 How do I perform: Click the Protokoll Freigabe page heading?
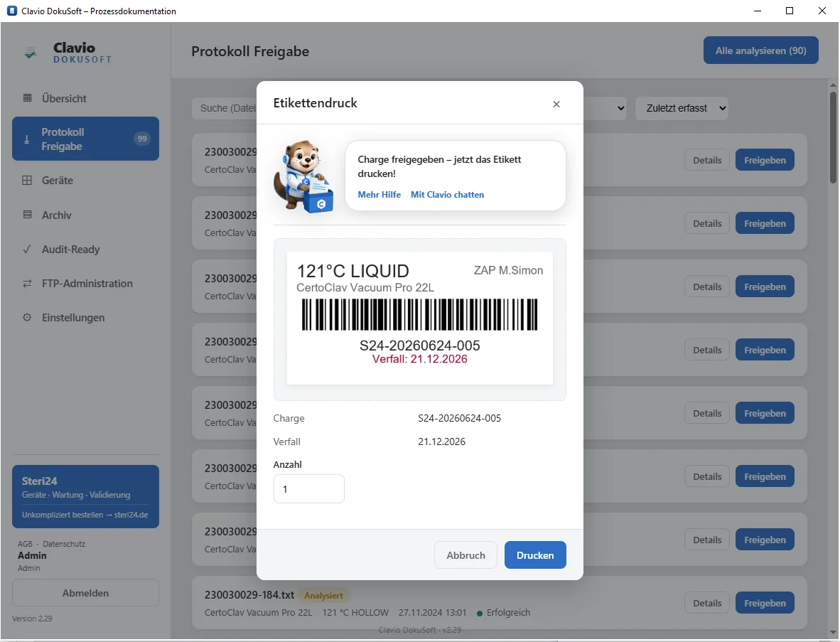(x=250, y=51)
